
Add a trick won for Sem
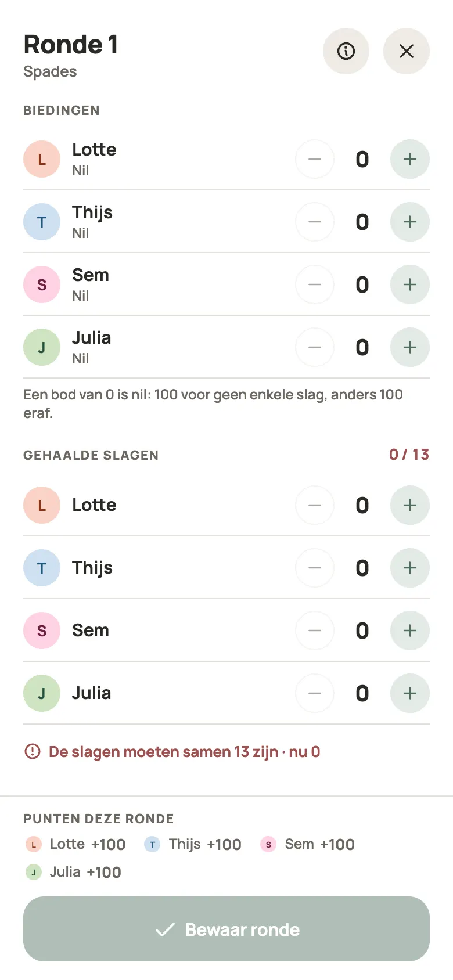pyautogui.click(x=410, y=630)
